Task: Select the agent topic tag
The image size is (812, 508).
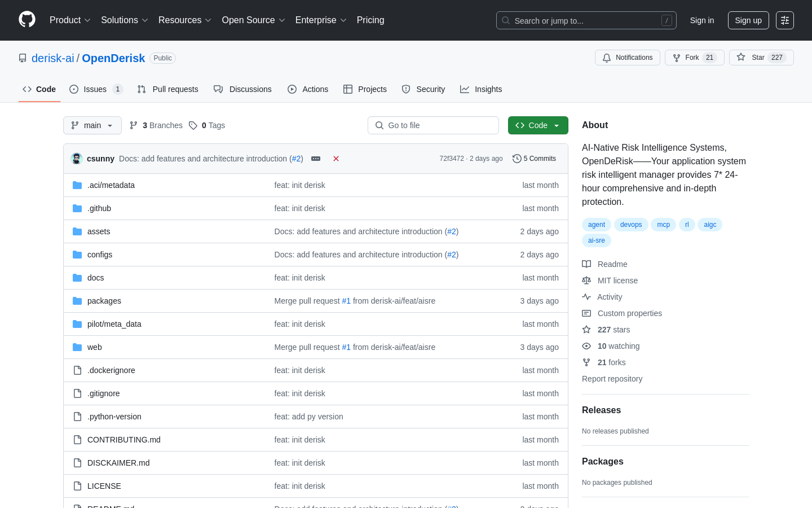Action: (597, 225)
